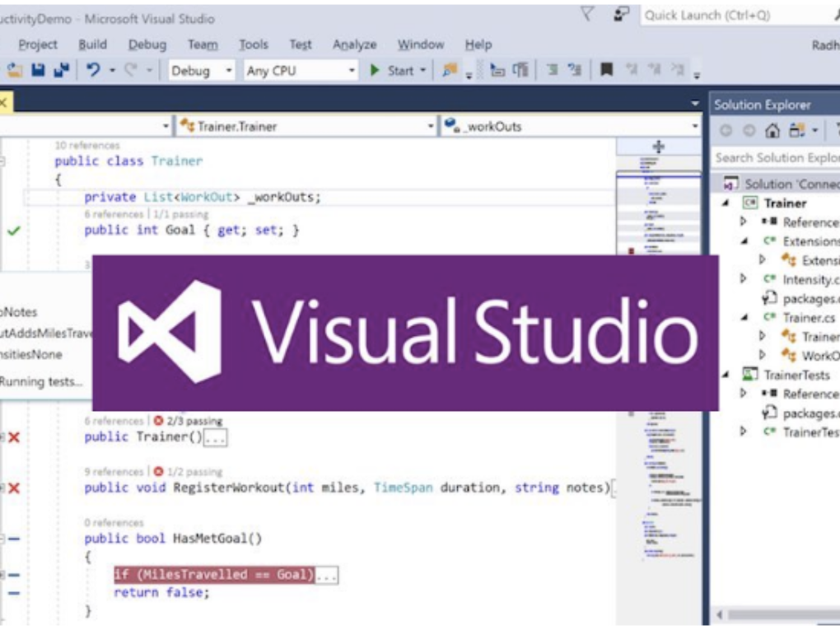Click the bookmark icon in the toolbar
Screen dimensions: 840x630
click(606, 71)
